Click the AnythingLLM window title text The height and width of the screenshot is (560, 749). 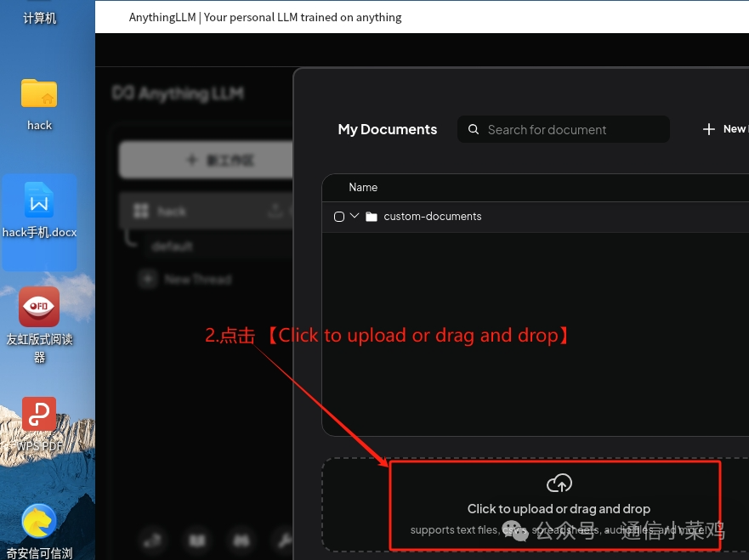[265, 17]
